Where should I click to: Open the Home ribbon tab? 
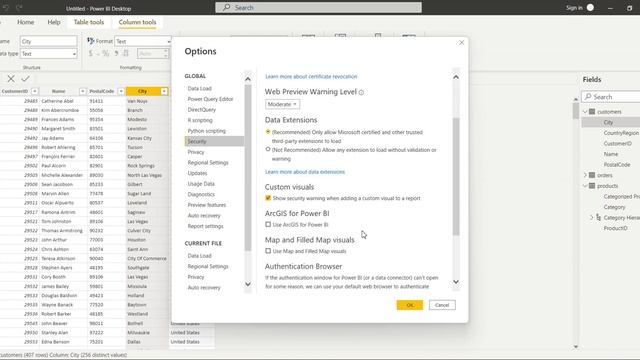(x=25, y=22)
